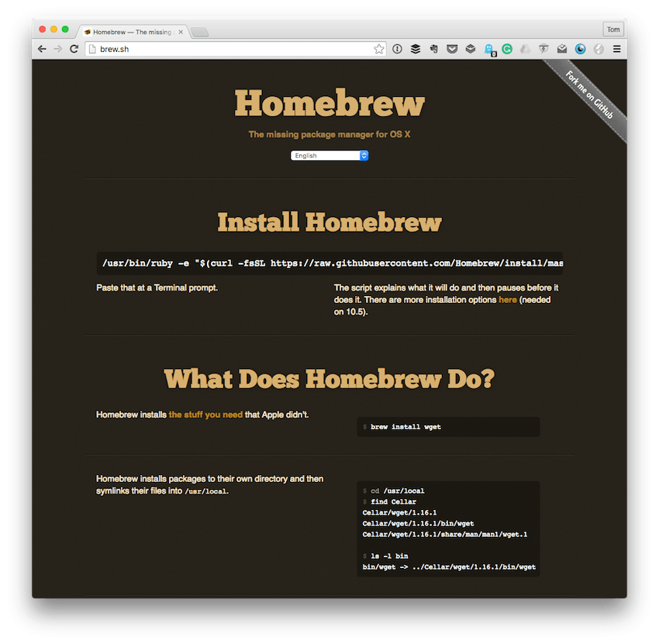Open the English language dropdown
The image size is (659, 644).
pyautogui.click(x=329, y=156)
